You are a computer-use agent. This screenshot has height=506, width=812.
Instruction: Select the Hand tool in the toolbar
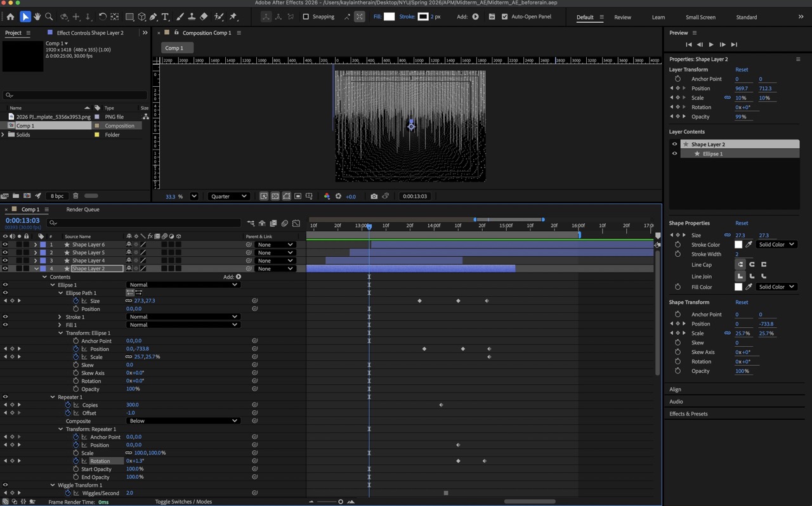(37, 17)
